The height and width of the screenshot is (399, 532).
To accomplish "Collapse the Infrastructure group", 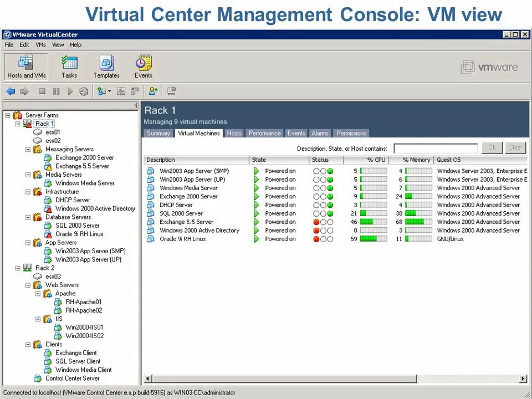I will tap(28, 192).
